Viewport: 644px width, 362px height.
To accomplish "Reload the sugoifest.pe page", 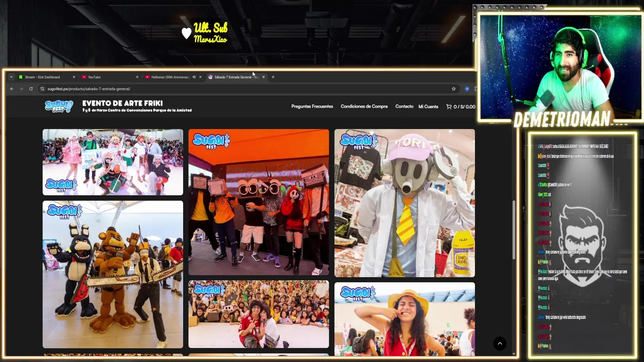I will click(x=31, y=88).
